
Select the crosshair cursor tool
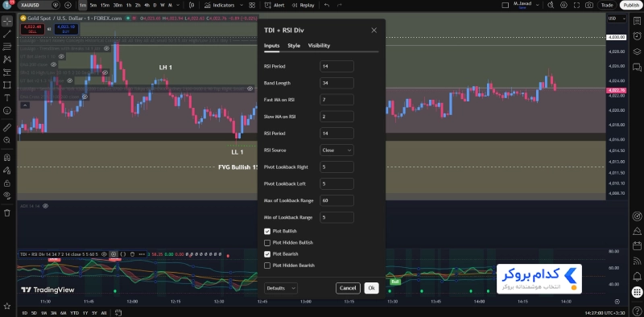pyautogui.click(x=7, y=21)
